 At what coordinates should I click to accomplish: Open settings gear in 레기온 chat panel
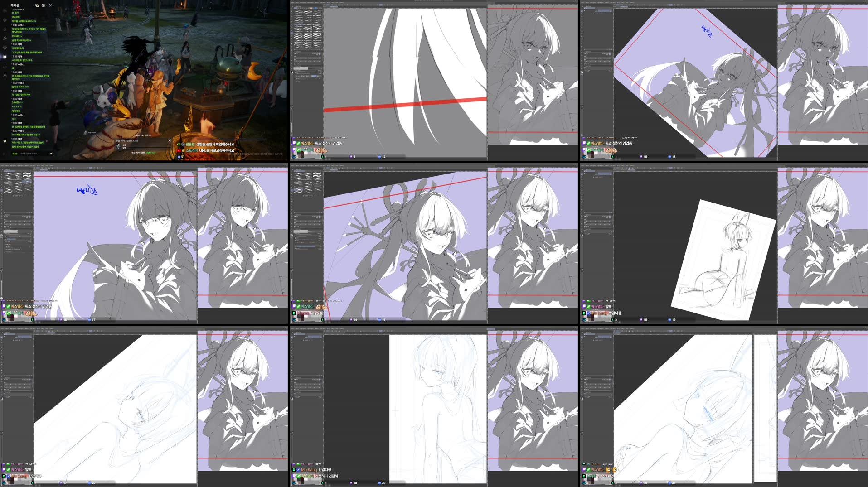(x=44, y=5)
